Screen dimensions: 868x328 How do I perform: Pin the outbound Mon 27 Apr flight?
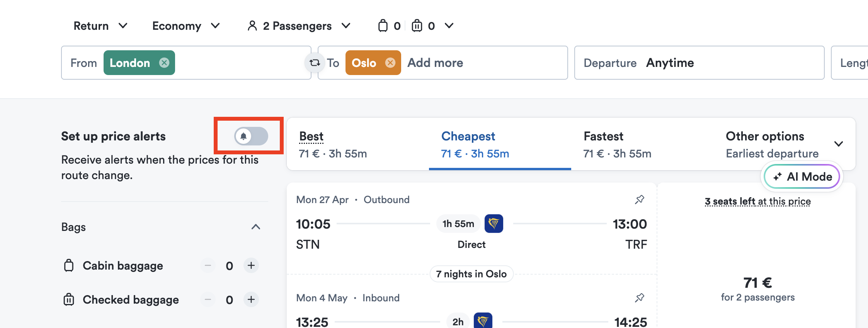[640, 200]
